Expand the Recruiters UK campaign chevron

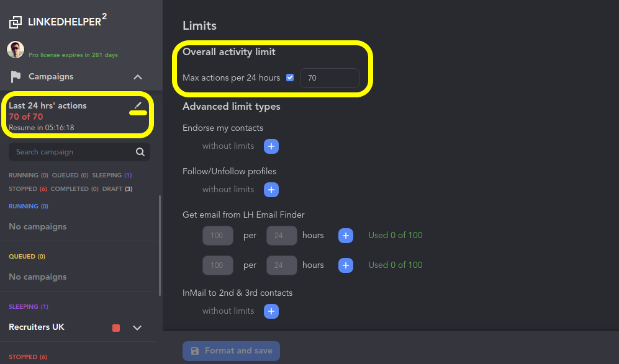pyautogui.click(x=138, y=327)
